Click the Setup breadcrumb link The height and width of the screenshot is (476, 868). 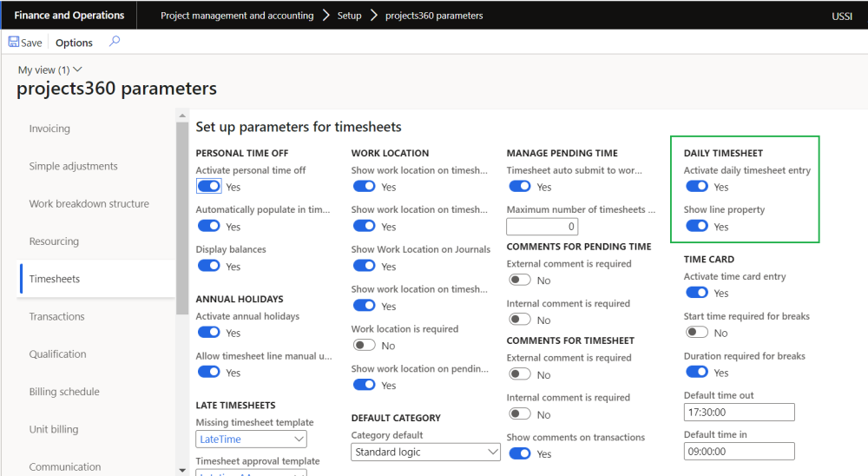(x=349, y=16)
